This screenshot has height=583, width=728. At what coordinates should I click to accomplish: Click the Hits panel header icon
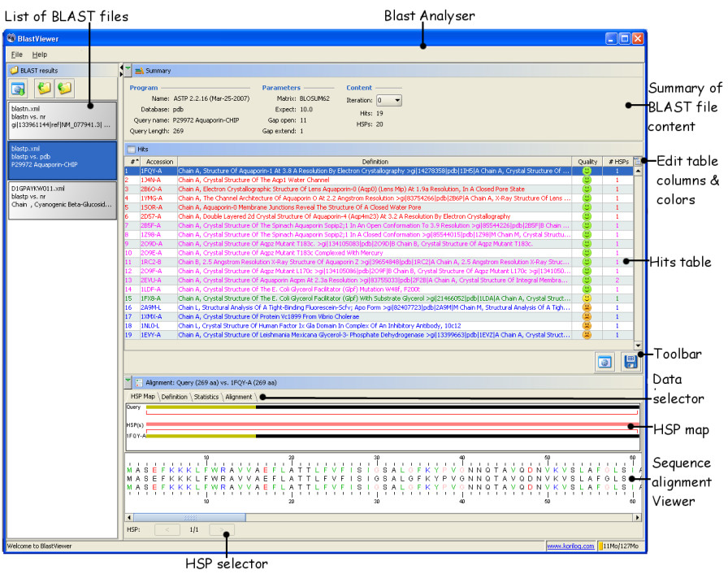[x=132, y=149]
